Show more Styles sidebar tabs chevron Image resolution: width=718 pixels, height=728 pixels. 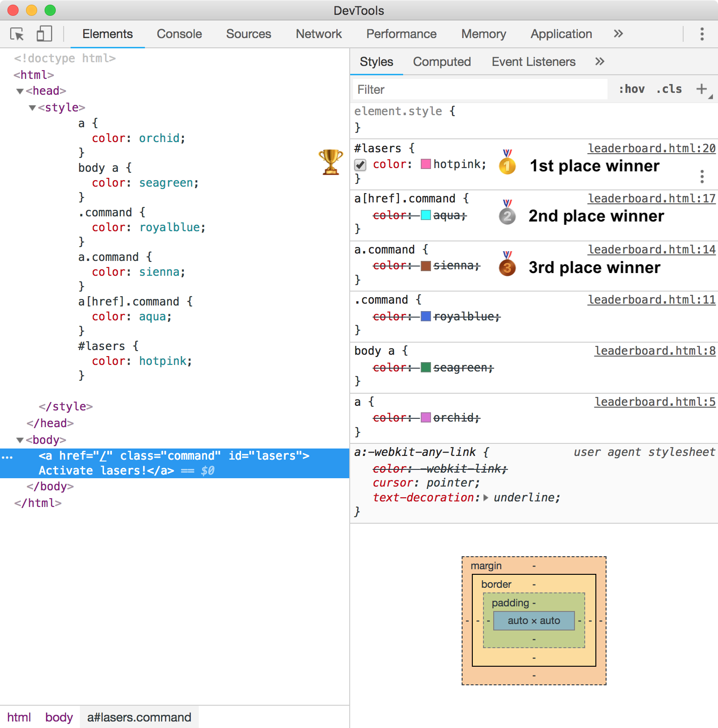coord(600,62)
